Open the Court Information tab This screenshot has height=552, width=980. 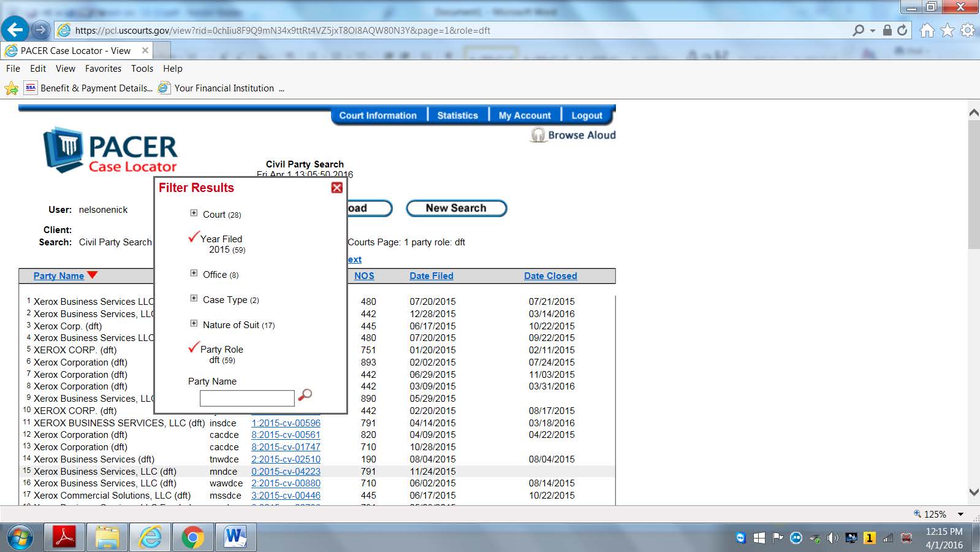(378, 115)
